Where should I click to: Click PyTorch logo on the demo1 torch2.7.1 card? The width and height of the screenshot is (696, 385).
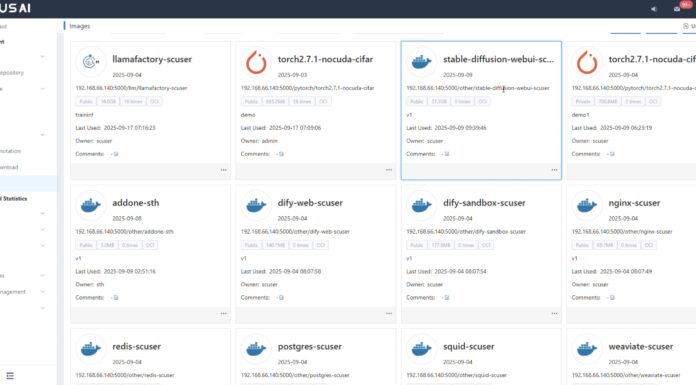(587, 62)
